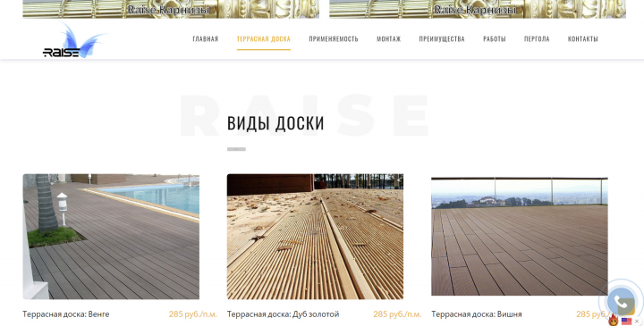Click the ВИДЫ ДОСКИ heading
Screen dimensions: 644x326
(275, 123)
